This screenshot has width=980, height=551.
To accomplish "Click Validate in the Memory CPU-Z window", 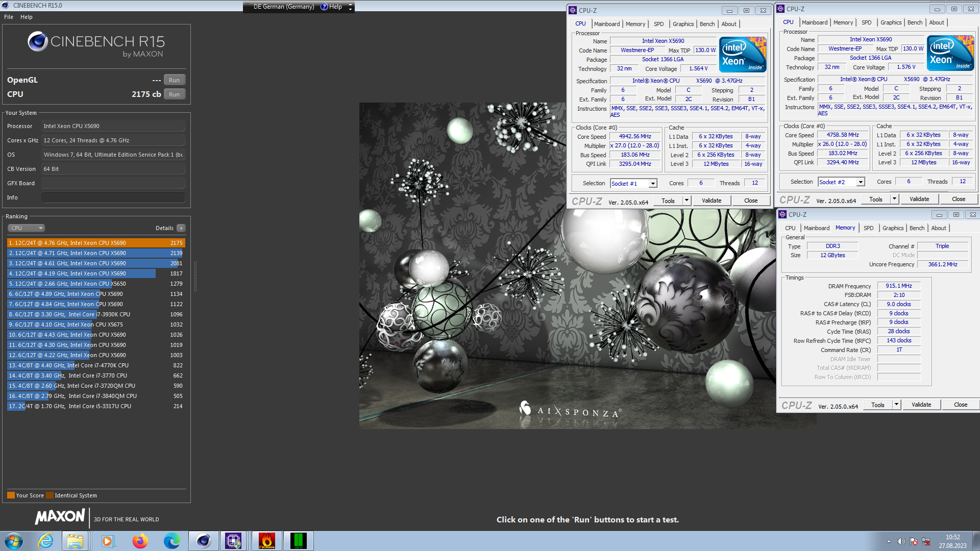I will pyautogui.click(x=921, y=405).
